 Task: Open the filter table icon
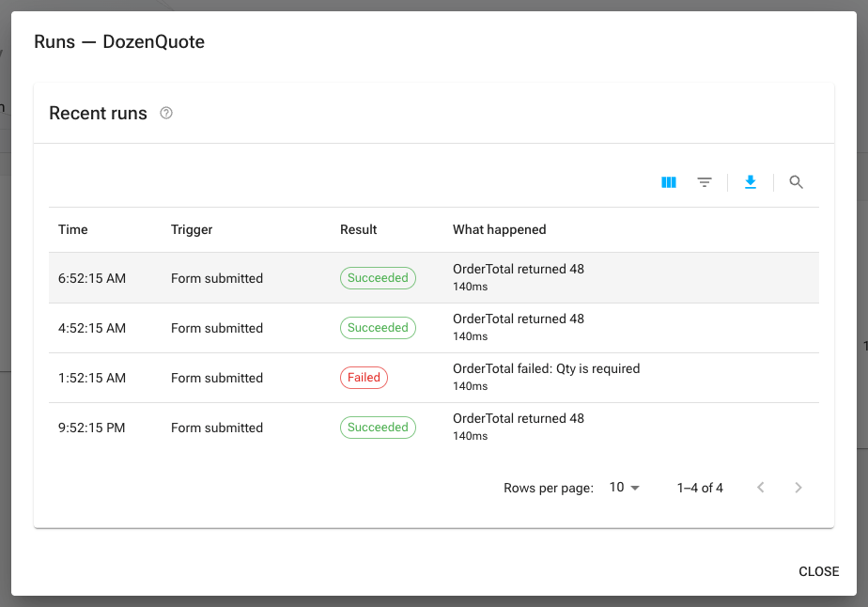tap(705, 182)
